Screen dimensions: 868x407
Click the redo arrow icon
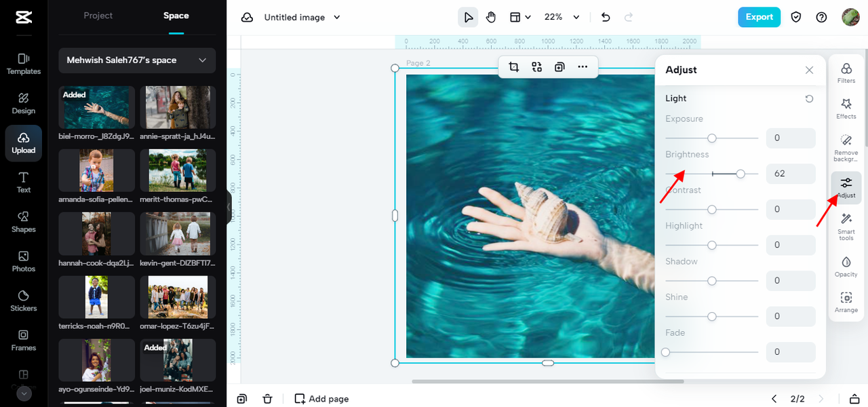coord(629,17)
